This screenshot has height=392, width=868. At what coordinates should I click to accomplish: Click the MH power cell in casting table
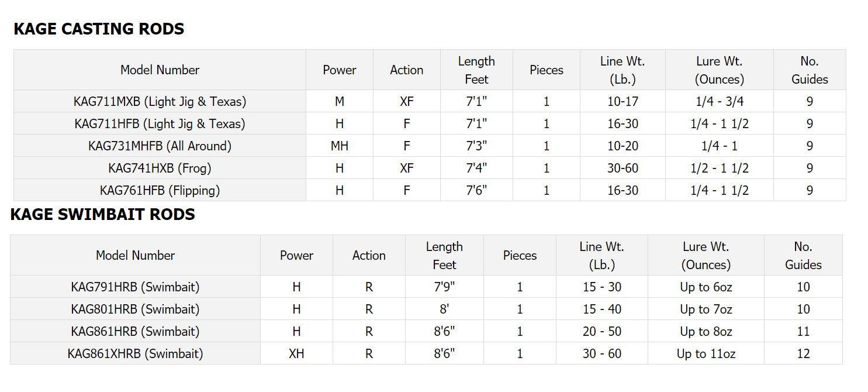point(339,146)
